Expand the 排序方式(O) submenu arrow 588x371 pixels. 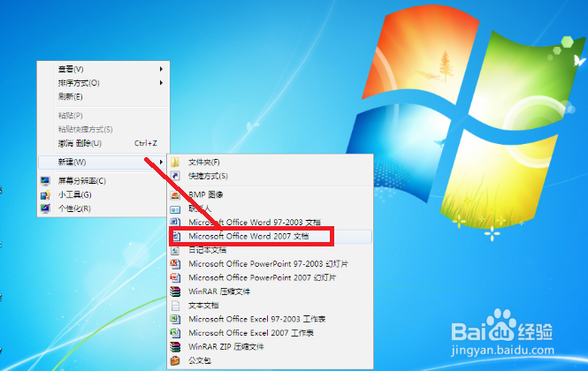pos(161,83)
